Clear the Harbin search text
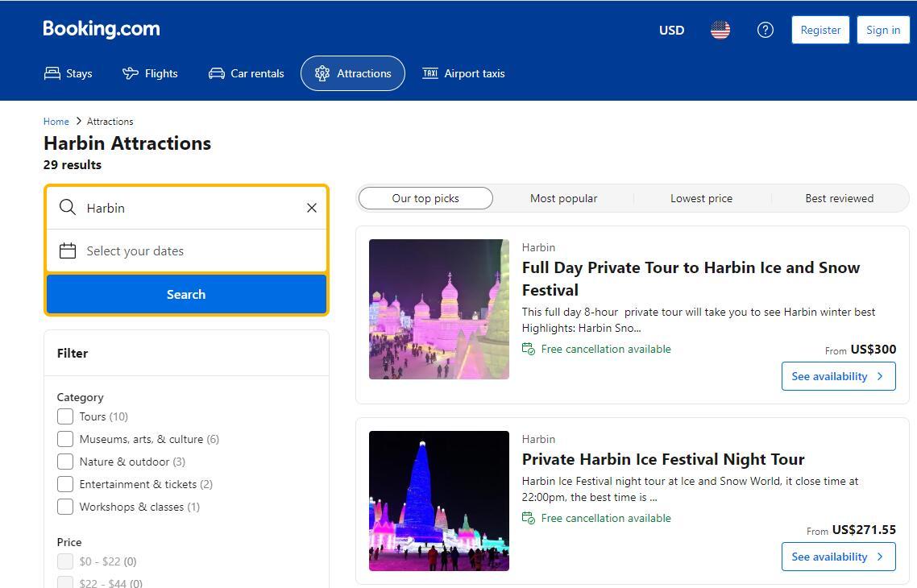 [x=312, y=208]
